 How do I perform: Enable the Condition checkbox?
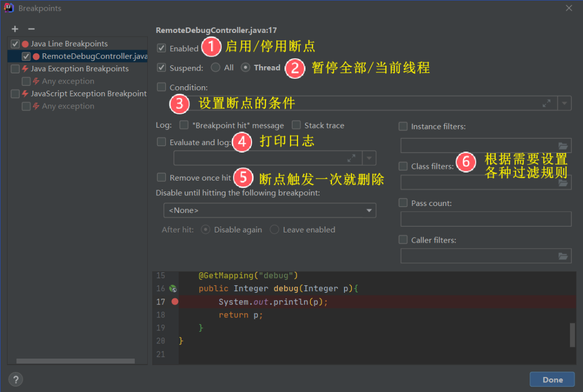161,87
